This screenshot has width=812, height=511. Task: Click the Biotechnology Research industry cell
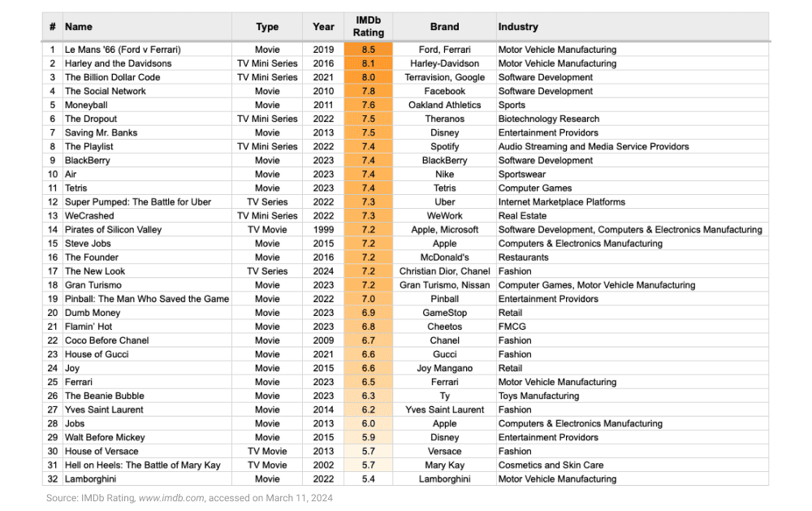(548, 119)
